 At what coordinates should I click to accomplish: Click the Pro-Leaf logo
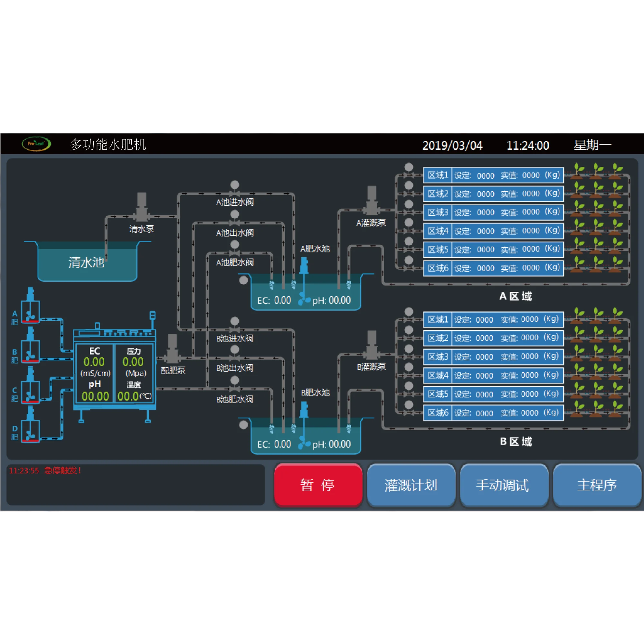click(37, 143)
